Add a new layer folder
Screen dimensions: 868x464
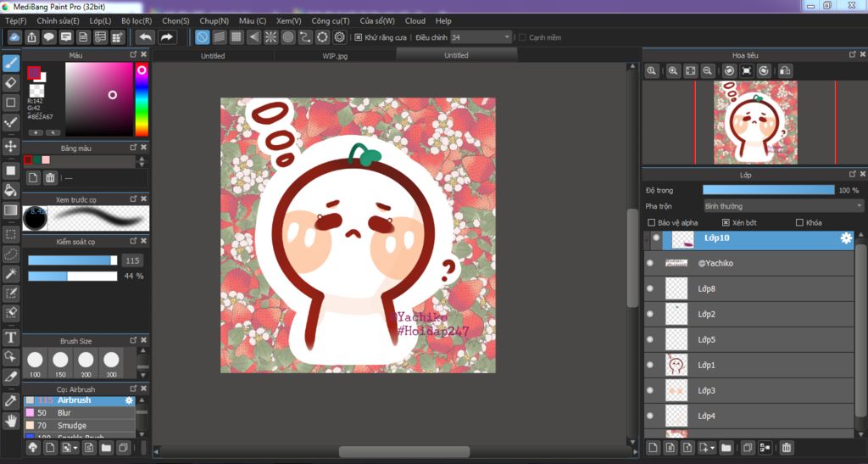coord(726,447)
